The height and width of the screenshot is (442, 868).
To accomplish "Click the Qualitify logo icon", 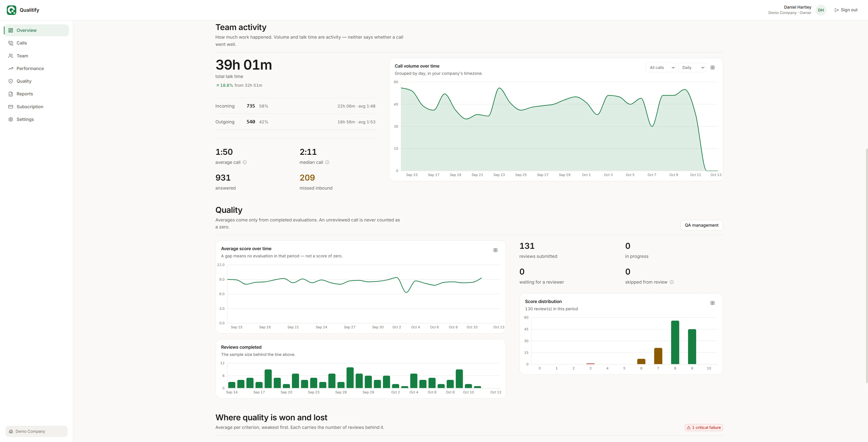I will (x=12, y=10).
